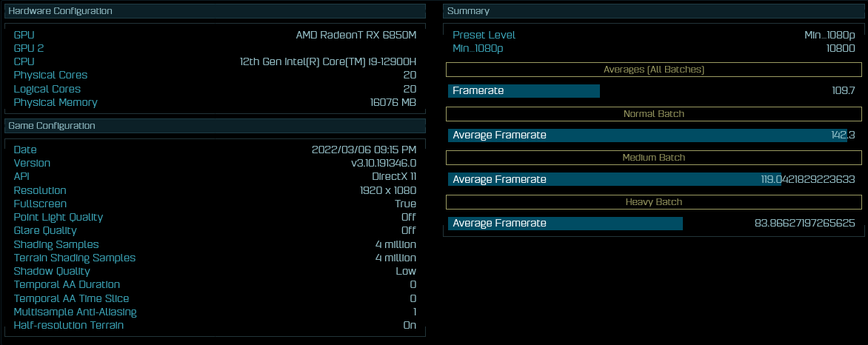This screenshot has height=345, width=868.
Task: Click the DirectX 11 API value
Action: 393,177
